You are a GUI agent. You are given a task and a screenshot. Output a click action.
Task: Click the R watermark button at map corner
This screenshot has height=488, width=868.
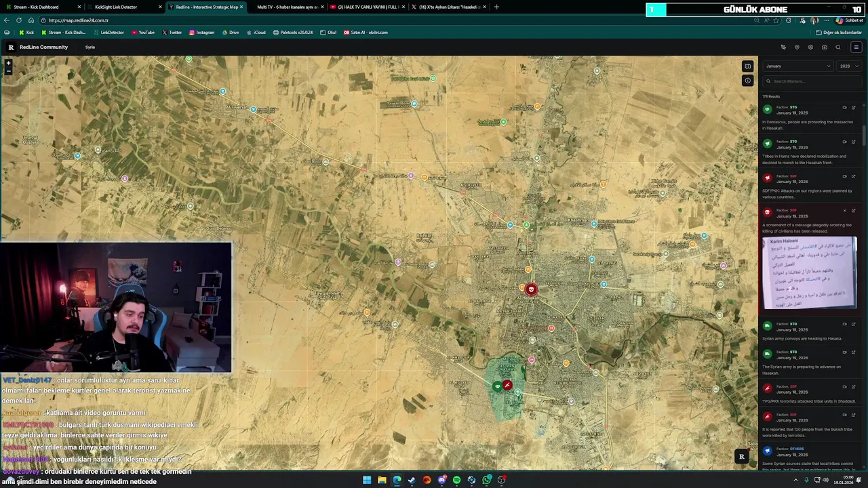(x=742, y=457)
